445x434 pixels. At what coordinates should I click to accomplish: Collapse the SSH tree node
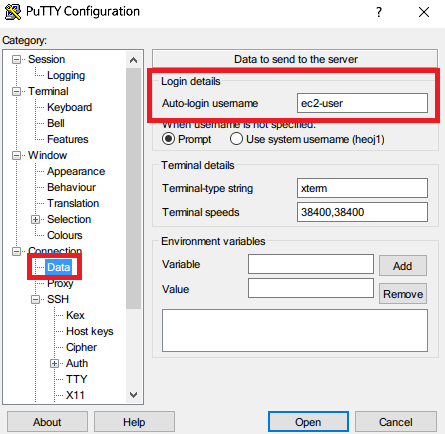point(35,299)
